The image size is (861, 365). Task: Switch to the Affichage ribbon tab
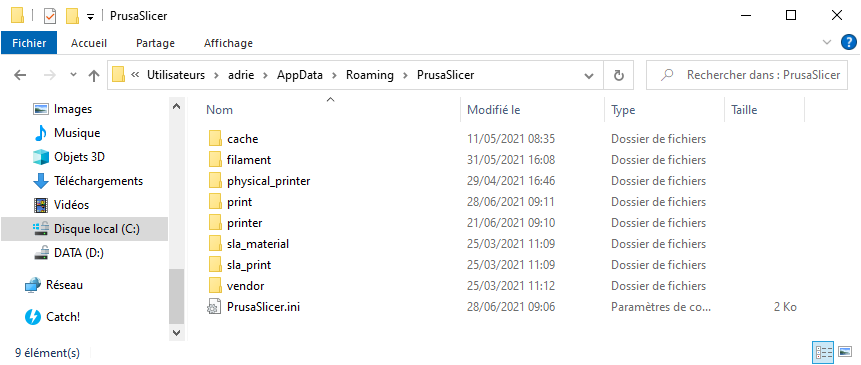tap(228, 43)
